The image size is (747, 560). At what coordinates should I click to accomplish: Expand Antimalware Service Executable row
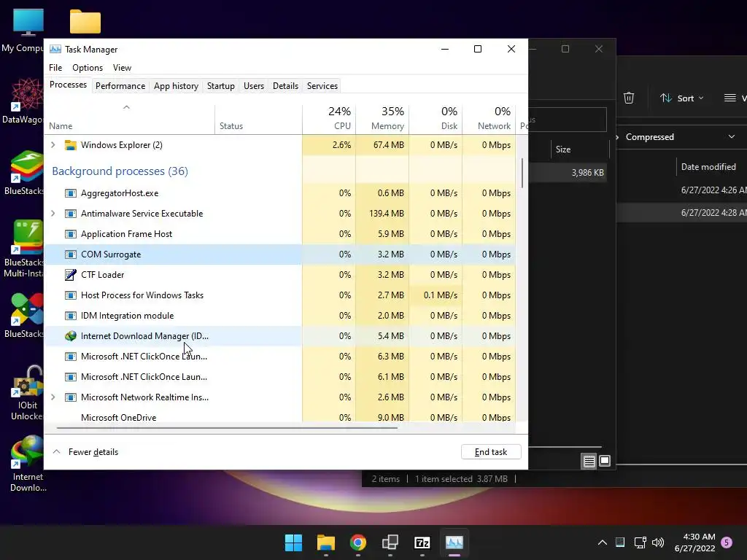point(53,214)
